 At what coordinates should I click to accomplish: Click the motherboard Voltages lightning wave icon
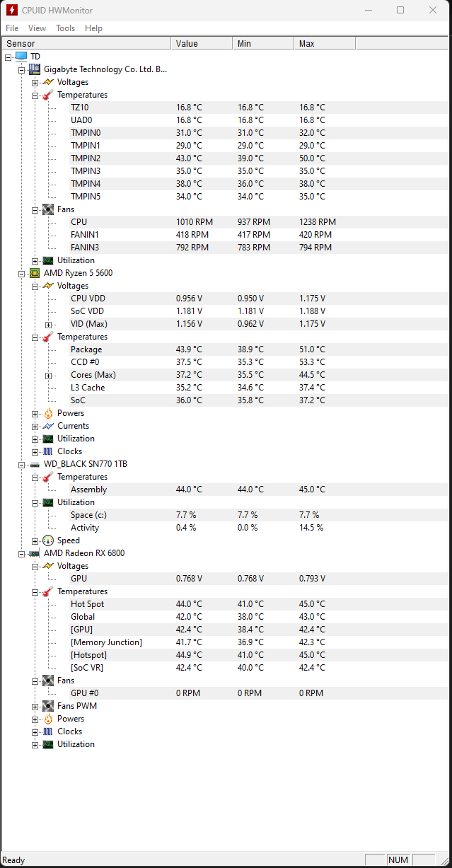coord(47,82)
